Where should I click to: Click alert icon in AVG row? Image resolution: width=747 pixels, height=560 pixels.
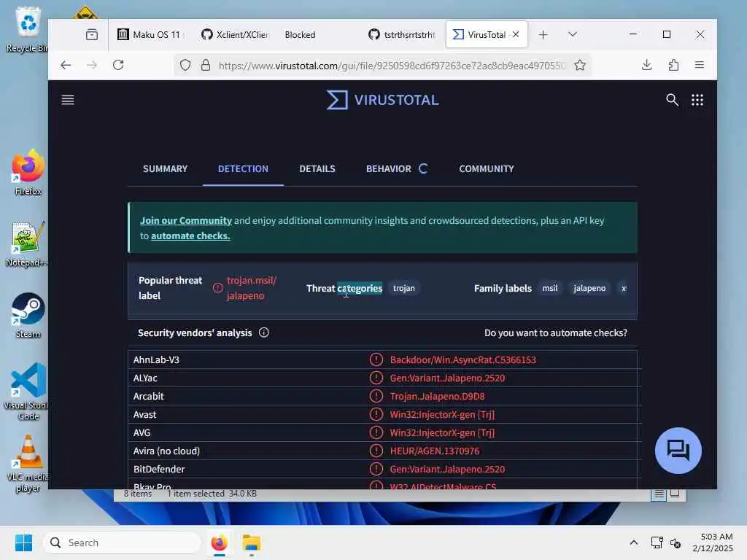tap(376, 432)
